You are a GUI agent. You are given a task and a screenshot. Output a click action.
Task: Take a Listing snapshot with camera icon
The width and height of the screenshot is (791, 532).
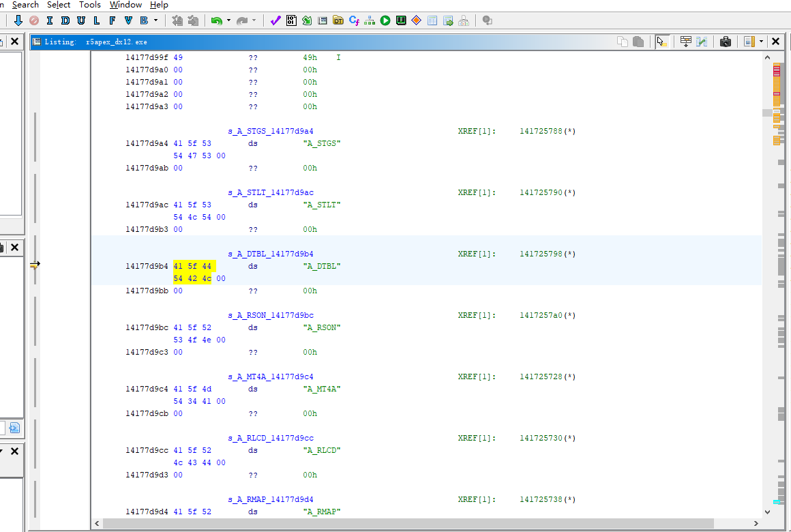(x=726, y=42)
